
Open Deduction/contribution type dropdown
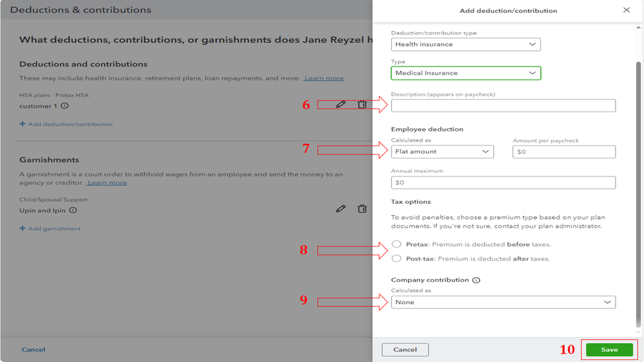pyautogui.click(x=465, y=44)
